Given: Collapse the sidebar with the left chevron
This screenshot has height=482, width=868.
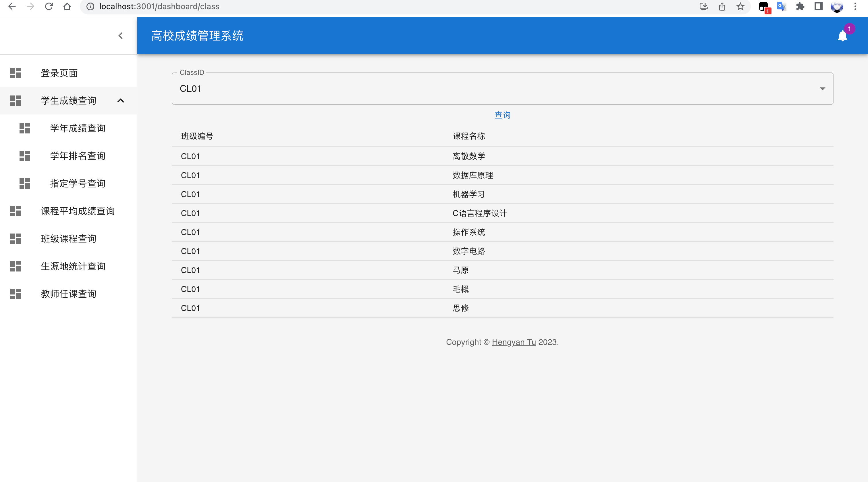Looking at the screenshot, I should [x=121, y=36].
